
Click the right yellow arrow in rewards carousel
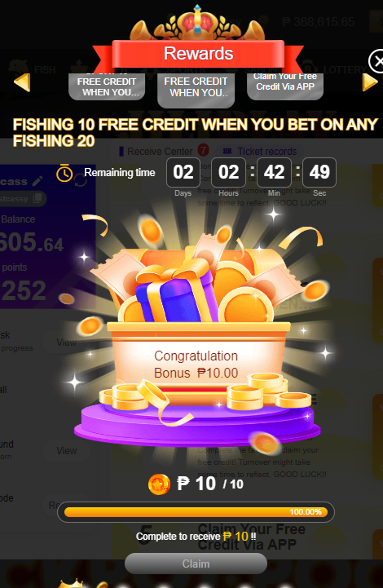tap(369, 82)
